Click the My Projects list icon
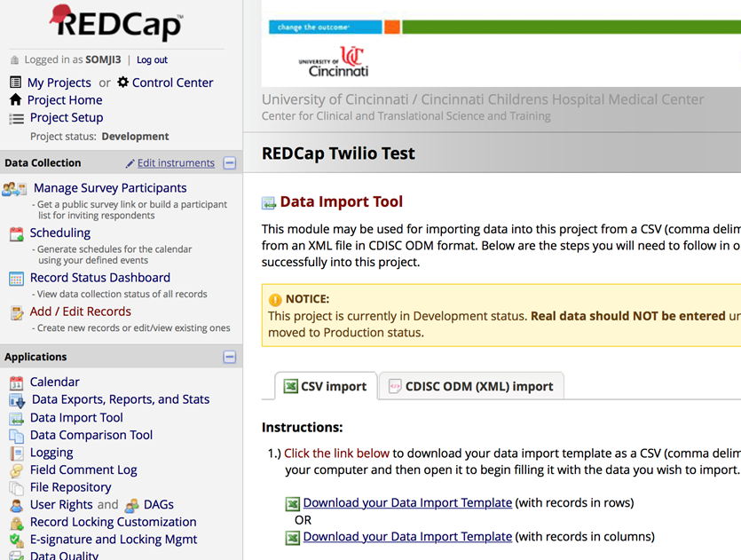Image resolution: width=741 pixels, height=560 pixels. 16,83
